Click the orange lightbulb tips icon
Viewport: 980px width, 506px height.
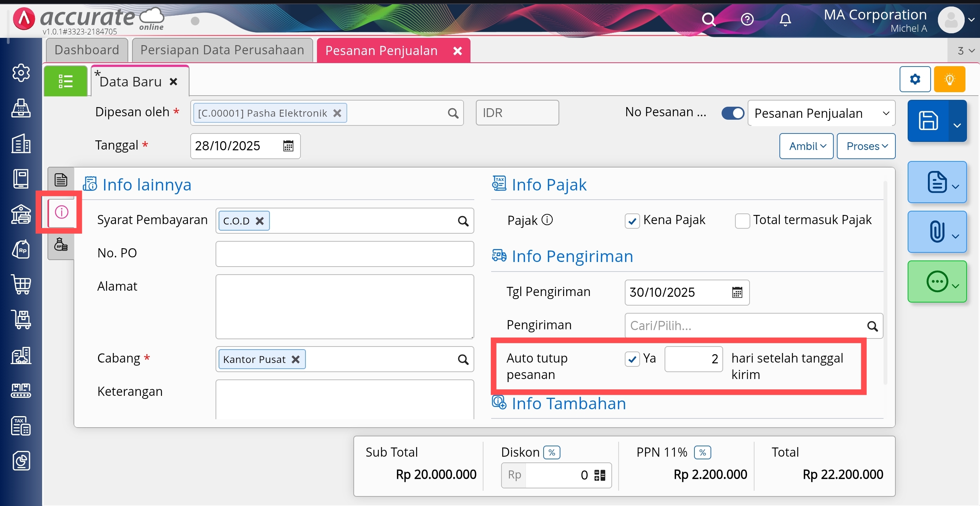(x=949, y=79)
